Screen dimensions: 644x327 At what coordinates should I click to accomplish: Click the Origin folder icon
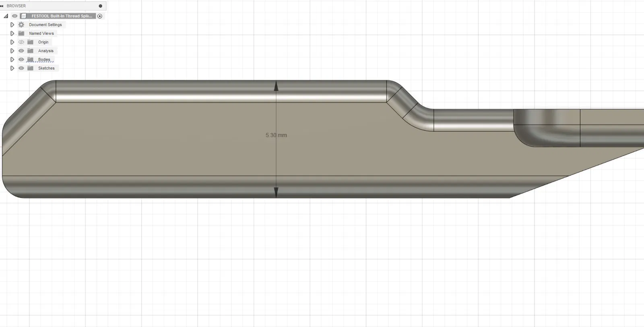30,42
